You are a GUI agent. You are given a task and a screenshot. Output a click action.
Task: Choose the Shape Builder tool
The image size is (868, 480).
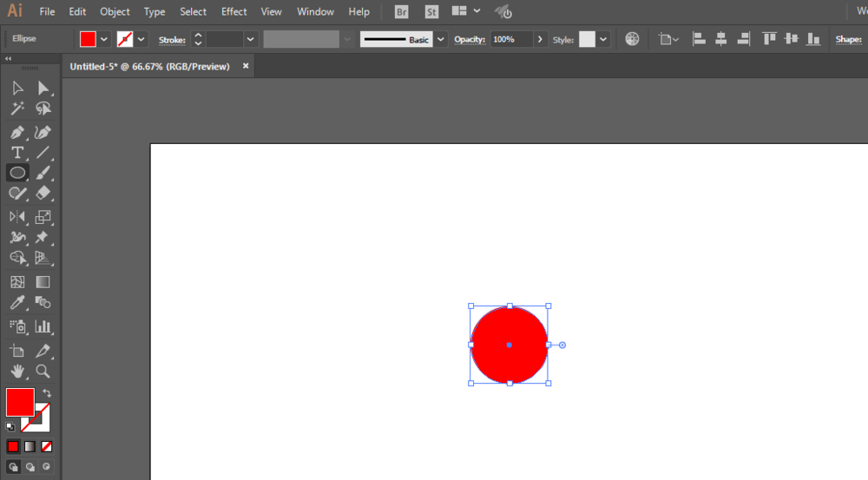pos(17,258)
